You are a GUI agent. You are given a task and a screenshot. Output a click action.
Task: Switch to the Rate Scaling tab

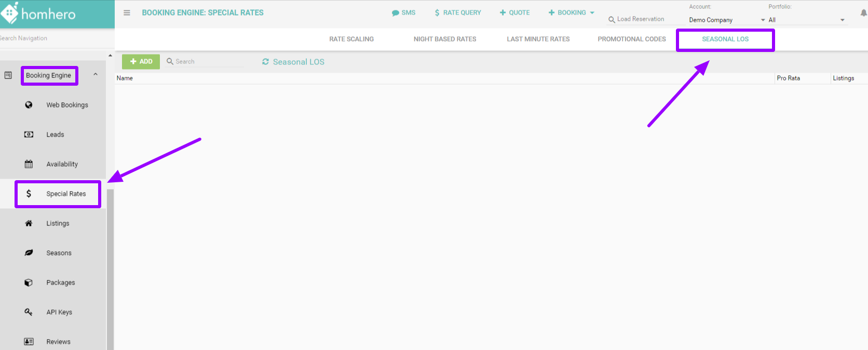[x=351, y=39]
